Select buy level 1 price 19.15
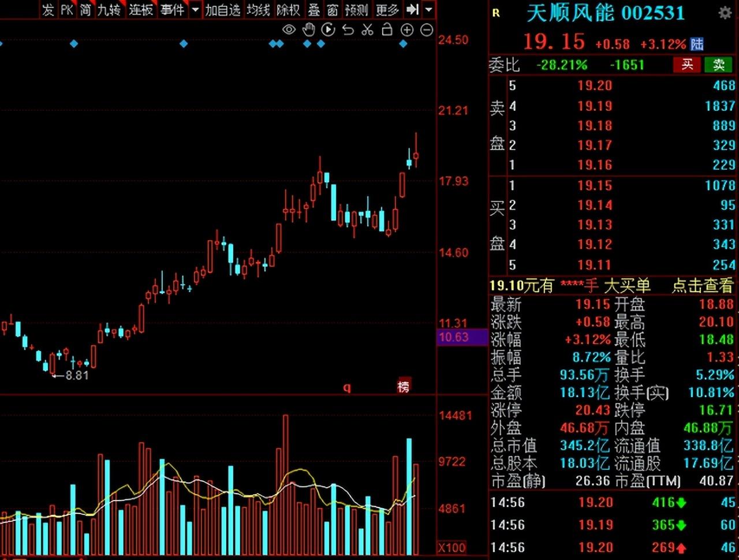Viewport: 739px width, 560px height. [595, 185]
